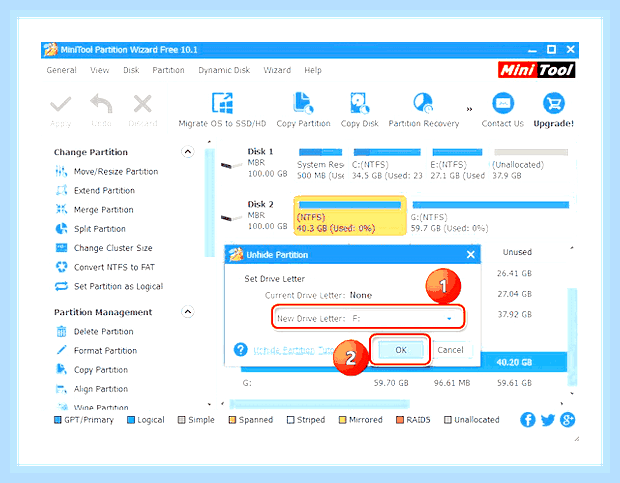
Task: Open the Dynamic Disk menu
Action: tap(224, 70)
